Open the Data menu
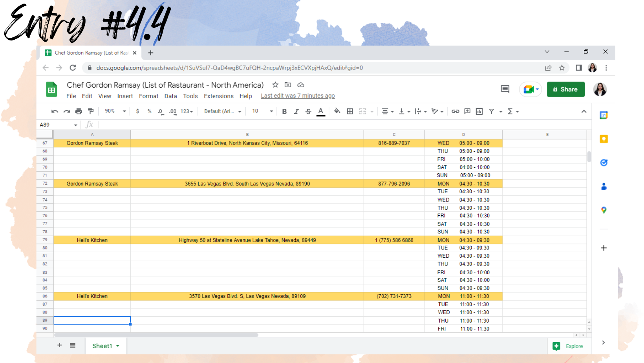The image size is (644, 363). (170, 96)
